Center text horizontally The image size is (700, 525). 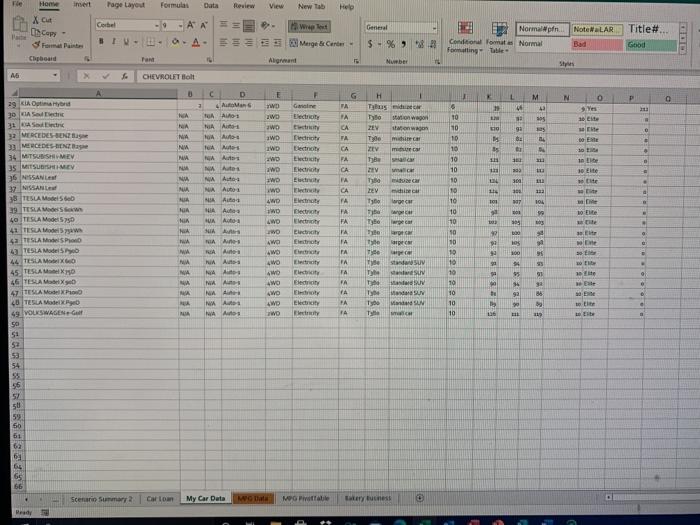pyautogui.click(x=236, y=42)
